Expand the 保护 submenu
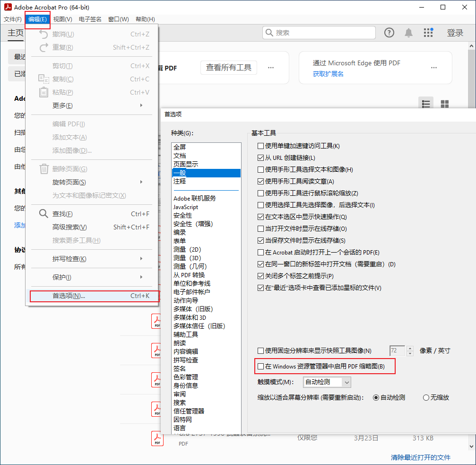 point(91,277)
